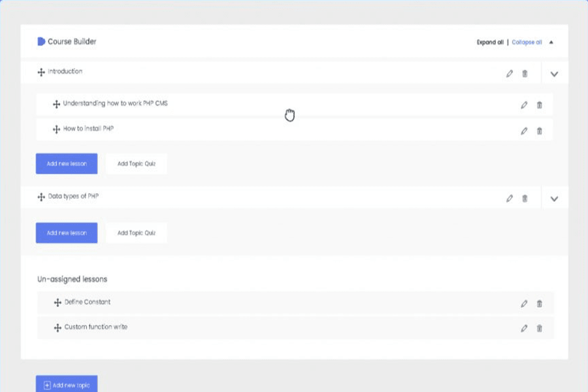
Task: Edit the 'Custom function write' lesson
Action: tap(524, 329)
